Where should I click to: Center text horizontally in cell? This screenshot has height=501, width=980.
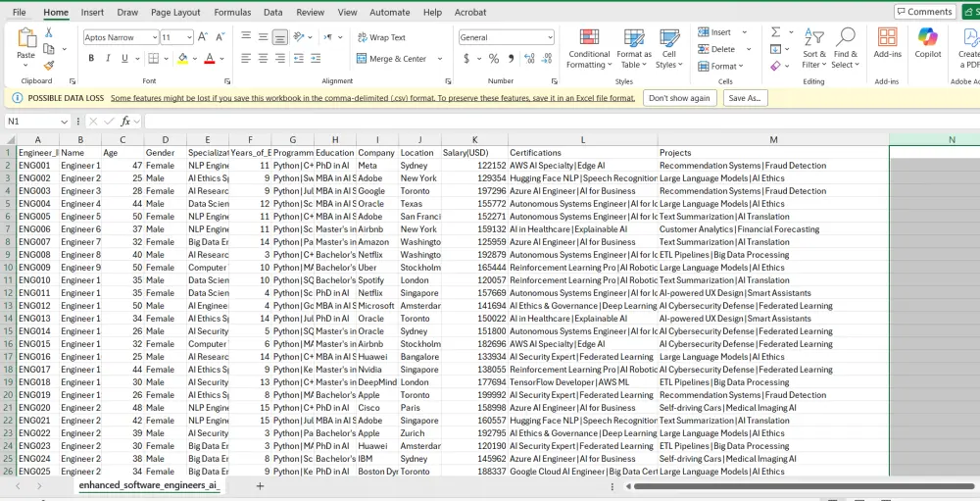pyautogui.click(x=263, y=58)
